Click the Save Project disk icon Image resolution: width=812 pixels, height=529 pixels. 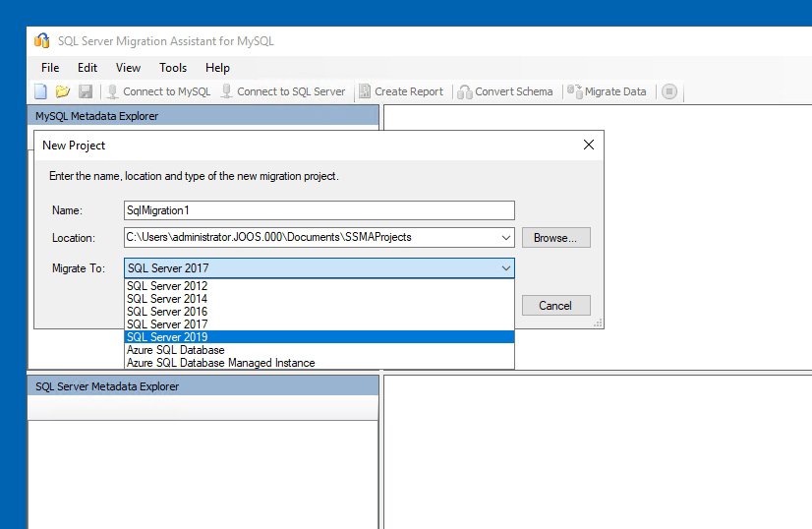click(85, 91)
